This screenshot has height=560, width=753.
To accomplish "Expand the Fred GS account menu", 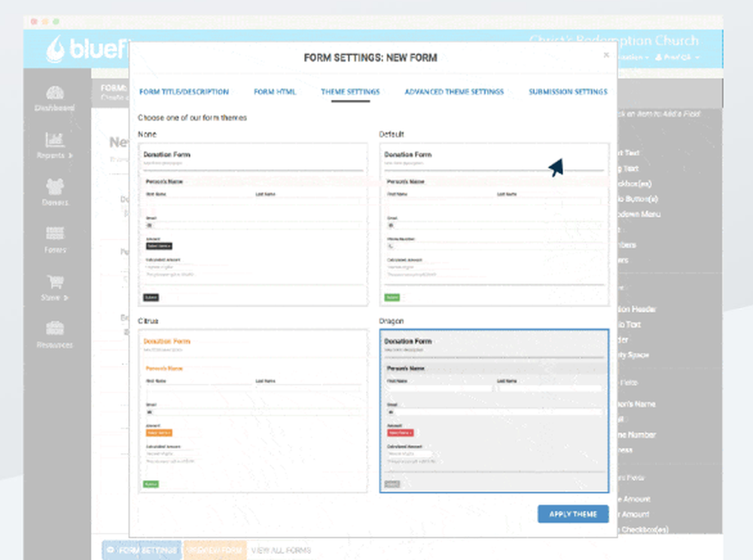I will click(x=676, y=57).
